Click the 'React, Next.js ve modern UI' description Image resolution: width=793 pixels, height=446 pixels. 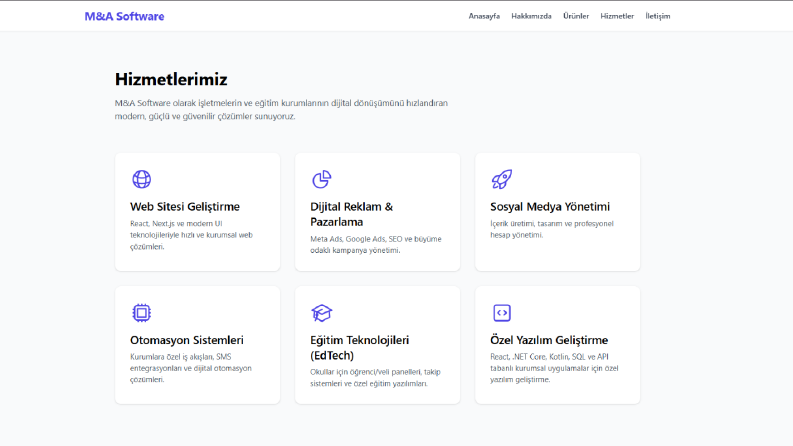[x=191, y=235]
